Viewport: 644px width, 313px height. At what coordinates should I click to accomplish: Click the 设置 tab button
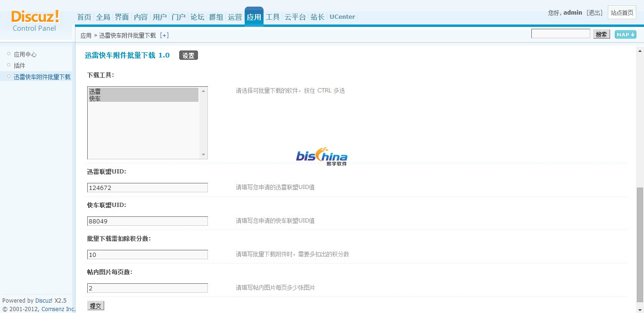(189, 56)
